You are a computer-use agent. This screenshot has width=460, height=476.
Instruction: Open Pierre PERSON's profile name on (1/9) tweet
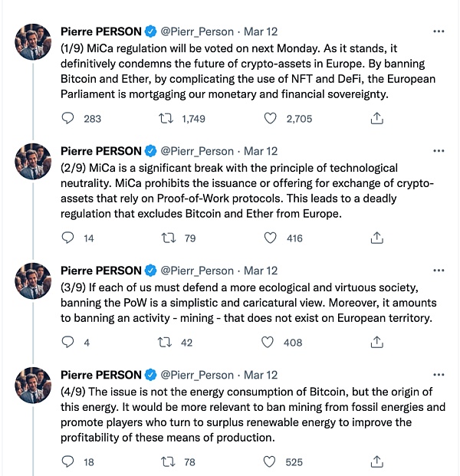tap(100, 31)
